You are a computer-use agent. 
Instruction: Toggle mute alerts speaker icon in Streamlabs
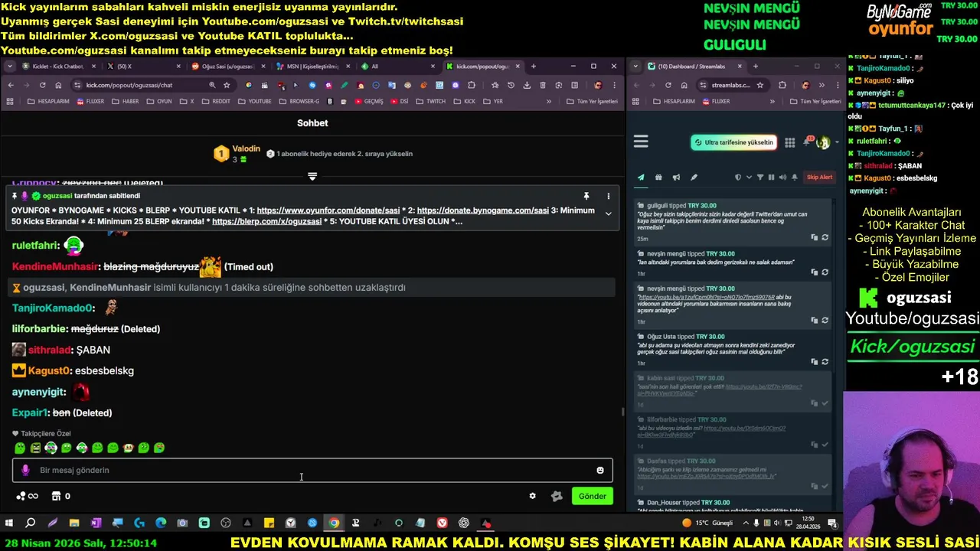tap(782, 178)
